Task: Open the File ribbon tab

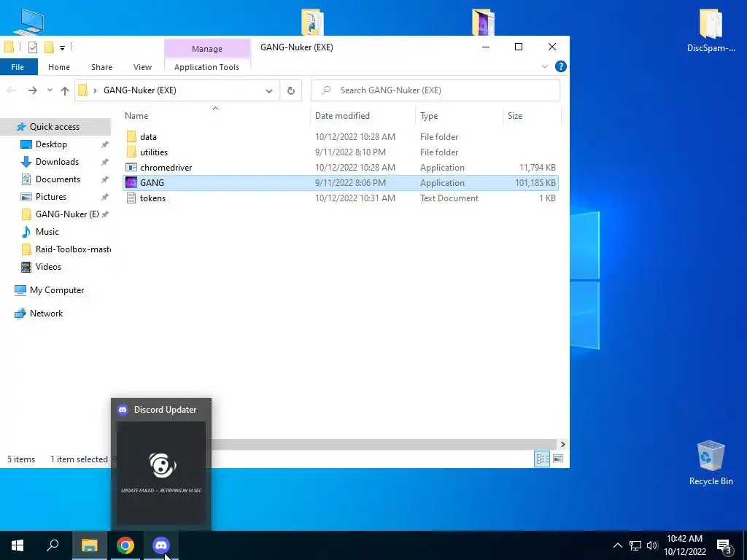Action: pos(18,67)
